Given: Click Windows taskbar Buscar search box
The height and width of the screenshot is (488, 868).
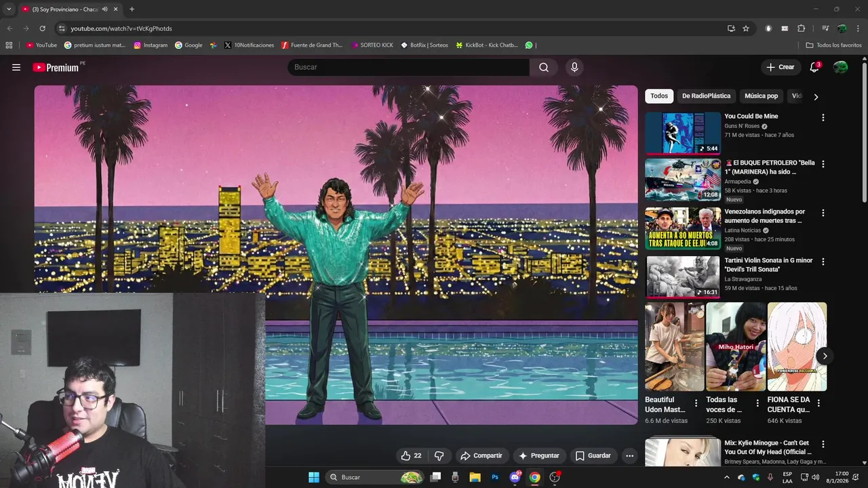Looking at the screenshot, I should tap(375, 477).
